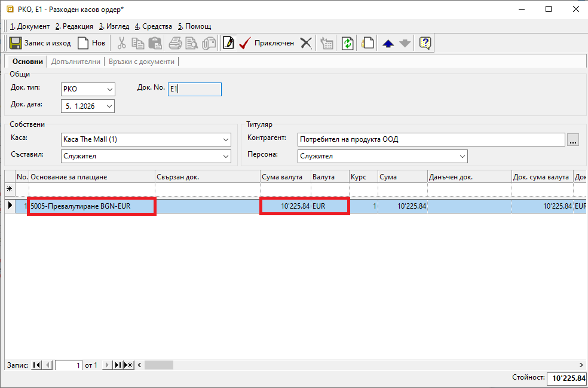Viewport: 588px width, 388px height.
Task: Open help with the question mark icon
Action: pyautogui.click(x=425, y=43)
